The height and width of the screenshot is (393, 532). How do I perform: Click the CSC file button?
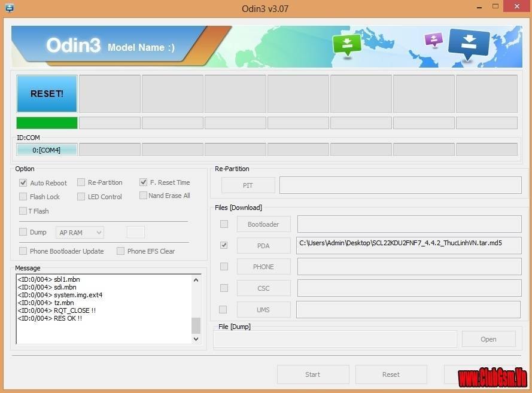(x=264, y=288)
